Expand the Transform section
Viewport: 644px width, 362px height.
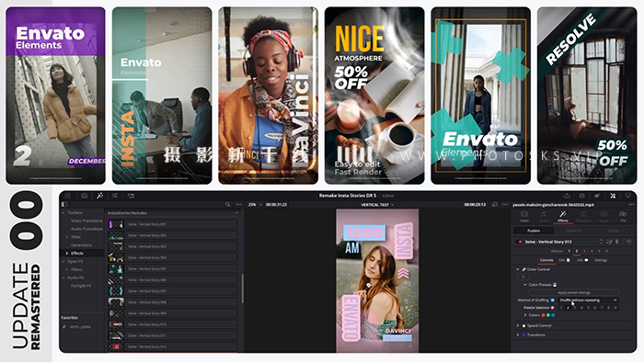pos(517,335)
